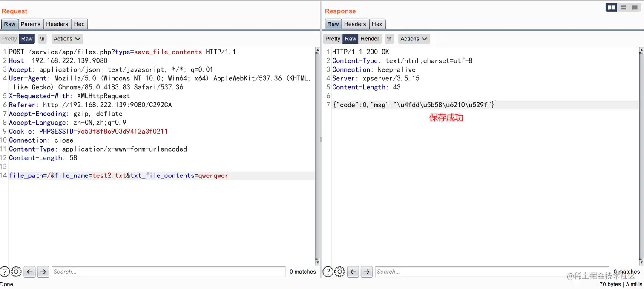This screenshot has width=644, height=289.
Task: Select combined tabbed layout icon
Action: [x=635, y=7]
